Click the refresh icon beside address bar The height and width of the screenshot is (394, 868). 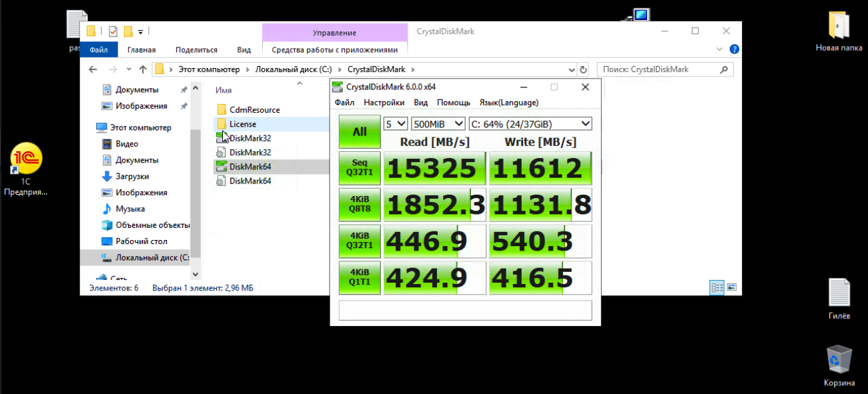(583, 69)
